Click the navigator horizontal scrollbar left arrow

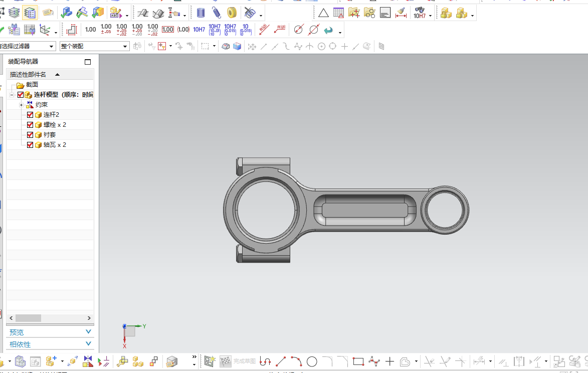[11, 318]
